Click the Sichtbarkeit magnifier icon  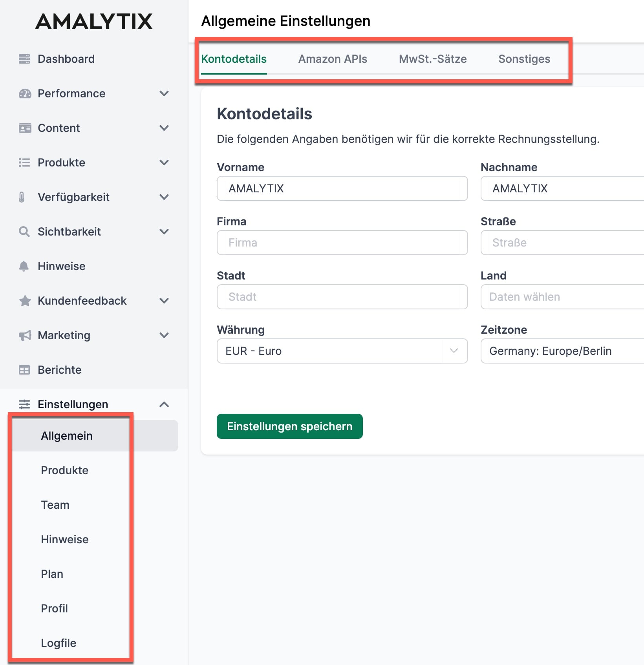24,232
